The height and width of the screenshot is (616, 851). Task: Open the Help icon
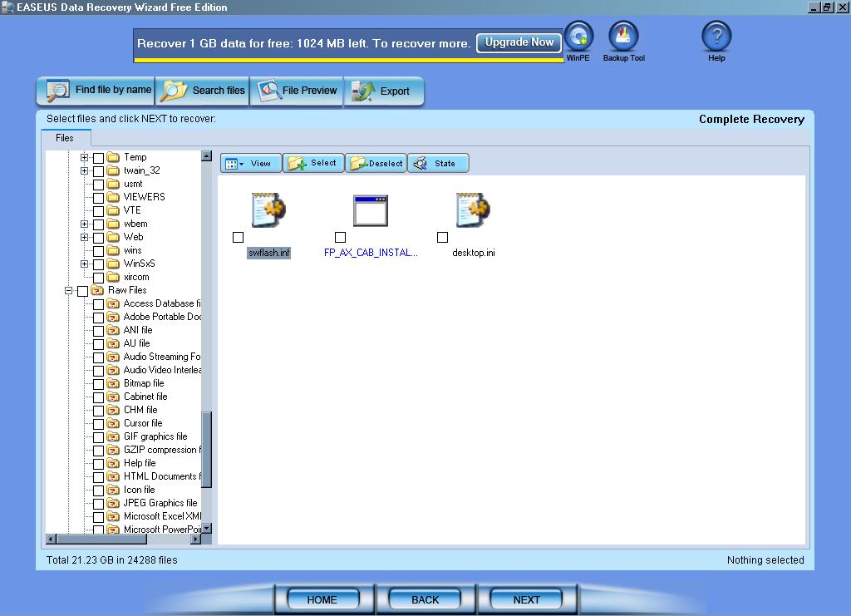(x=716, y=37)
